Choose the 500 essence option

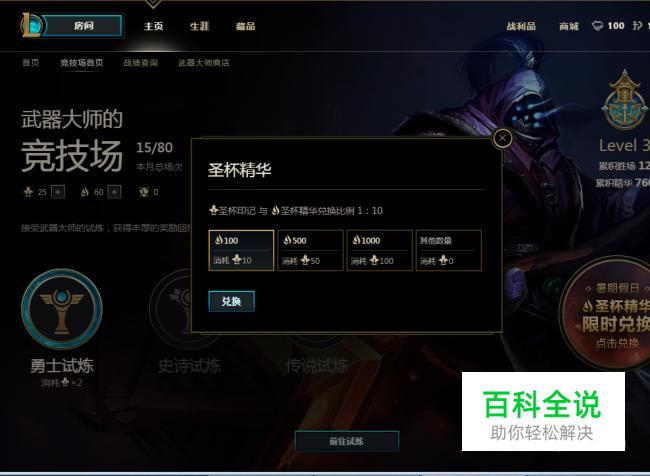[x=310, y=250]
